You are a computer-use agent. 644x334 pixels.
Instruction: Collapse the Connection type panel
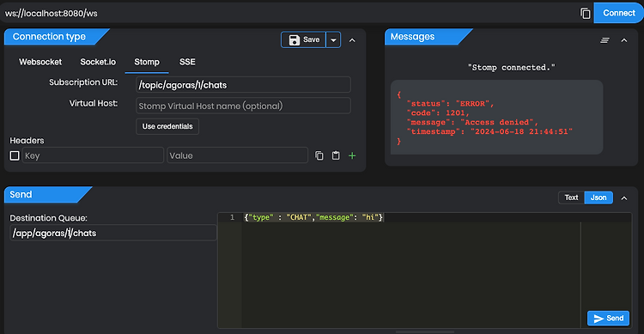click(x=352, y=40)
